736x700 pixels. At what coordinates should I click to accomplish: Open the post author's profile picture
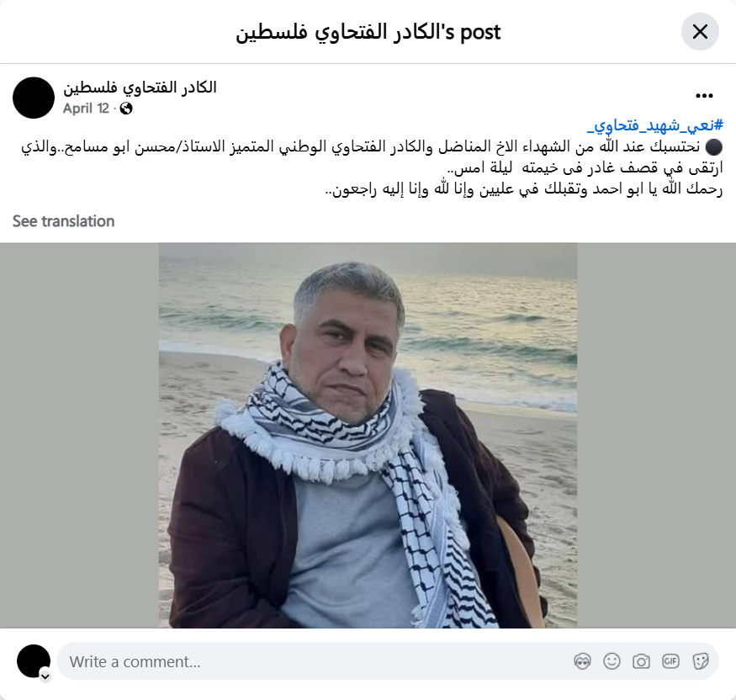coord(34,98)
